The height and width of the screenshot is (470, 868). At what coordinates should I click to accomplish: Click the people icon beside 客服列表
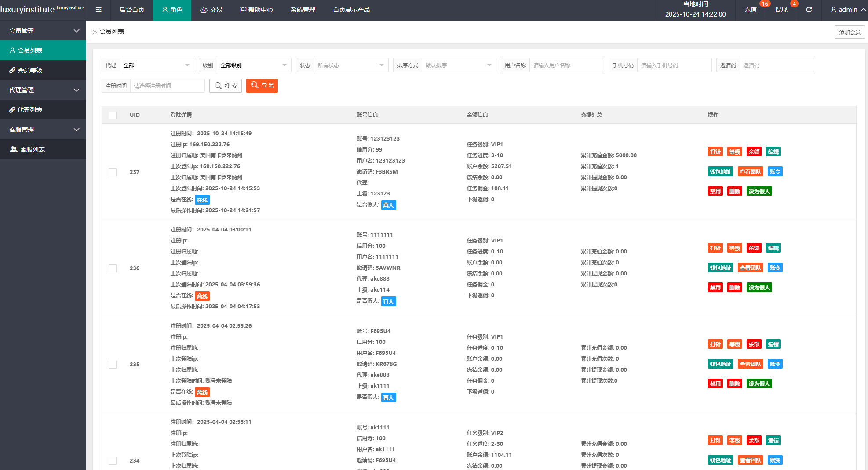(14, 149)
